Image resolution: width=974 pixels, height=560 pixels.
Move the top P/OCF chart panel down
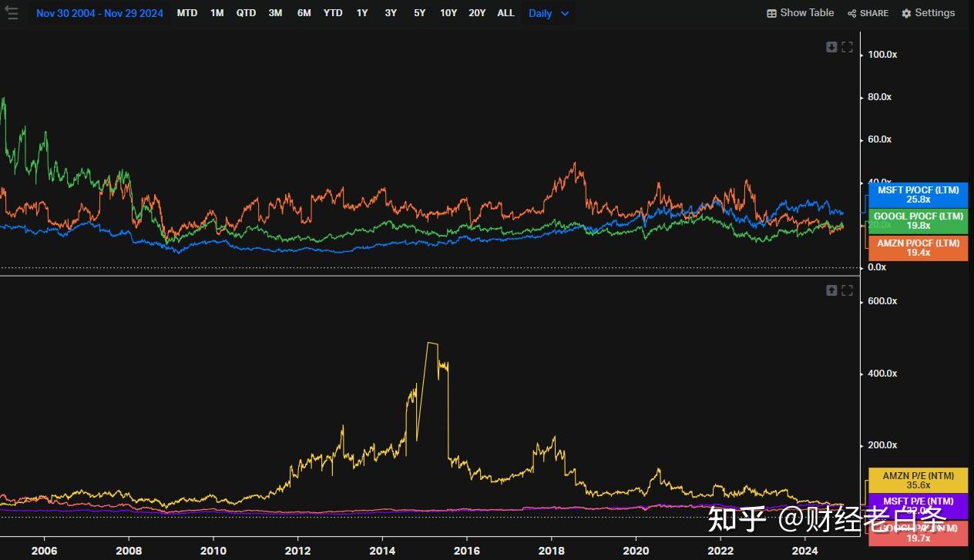[831, 47]
